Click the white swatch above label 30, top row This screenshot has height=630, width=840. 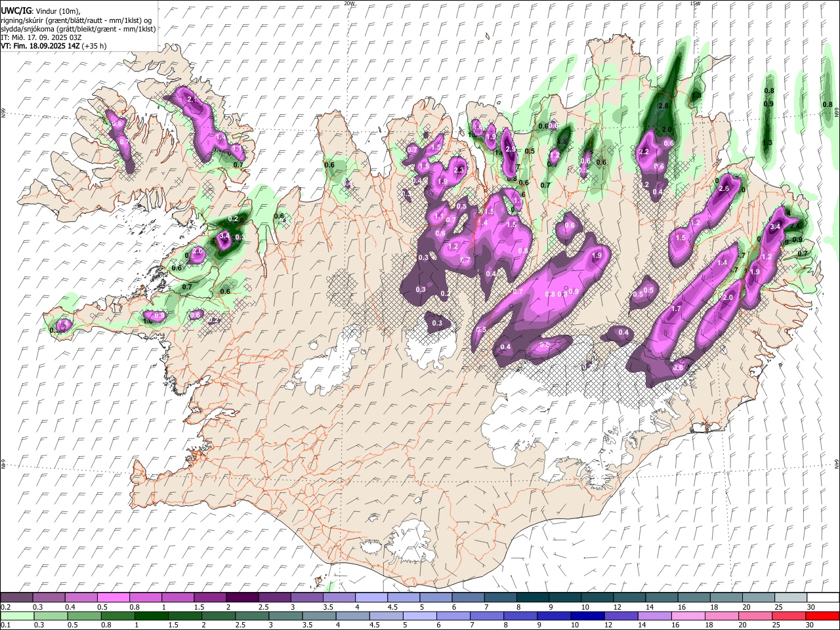[x=823, y=598]
